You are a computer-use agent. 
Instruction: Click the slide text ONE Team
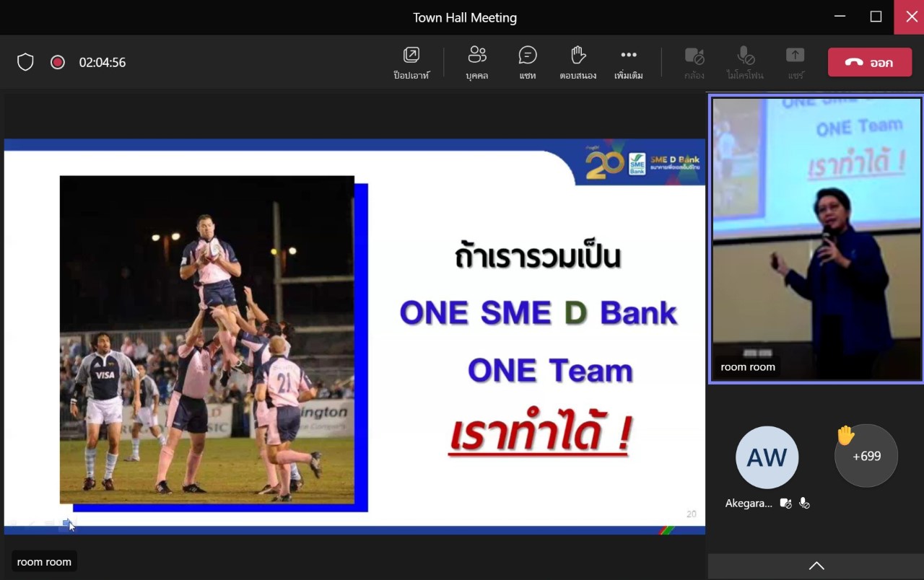tap(550, 371)
